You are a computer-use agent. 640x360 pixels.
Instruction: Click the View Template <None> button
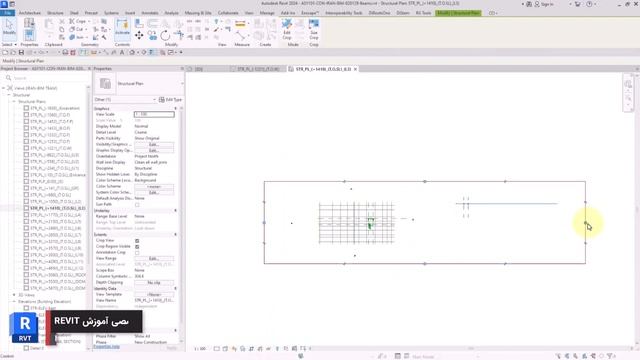(154, 294)
